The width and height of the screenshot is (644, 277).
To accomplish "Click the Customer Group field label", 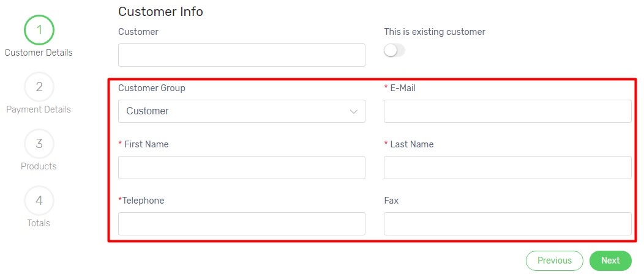I will point(152,88).
